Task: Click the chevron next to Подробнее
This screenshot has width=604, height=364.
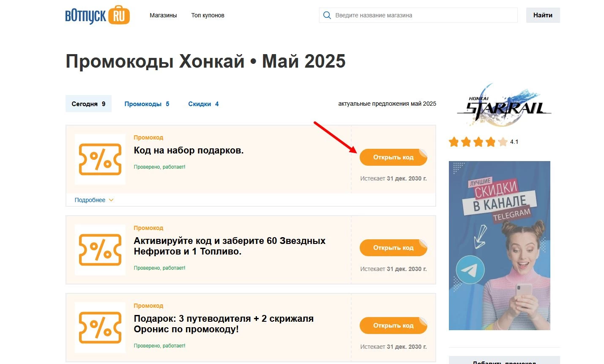Action: 111,200
